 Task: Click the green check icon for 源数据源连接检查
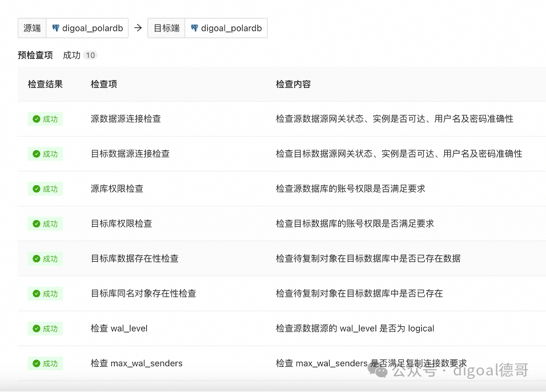36,119
